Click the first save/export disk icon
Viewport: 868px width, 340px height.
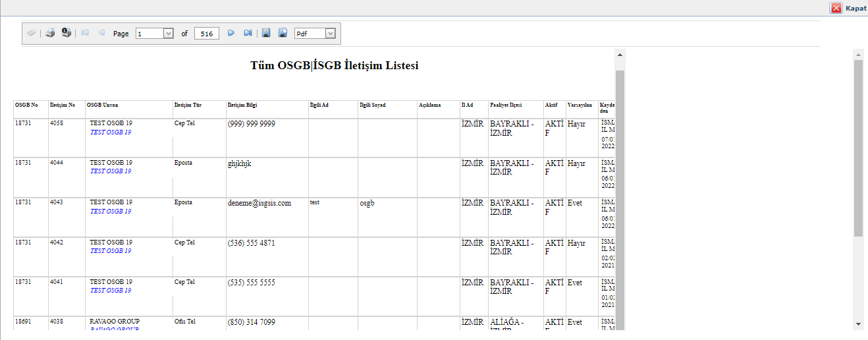click(x=266, y=33)
